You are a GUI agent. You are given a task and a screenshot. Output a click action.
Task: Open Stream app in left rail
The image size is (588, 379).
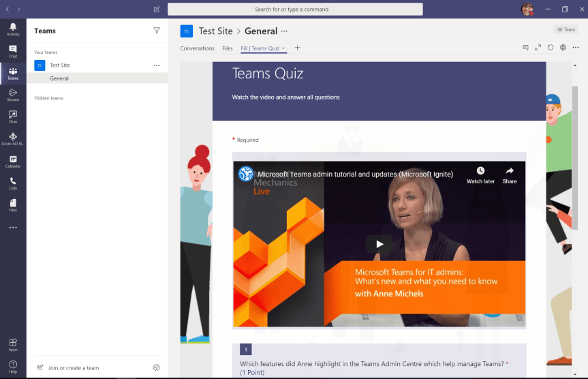pos(13,95)
